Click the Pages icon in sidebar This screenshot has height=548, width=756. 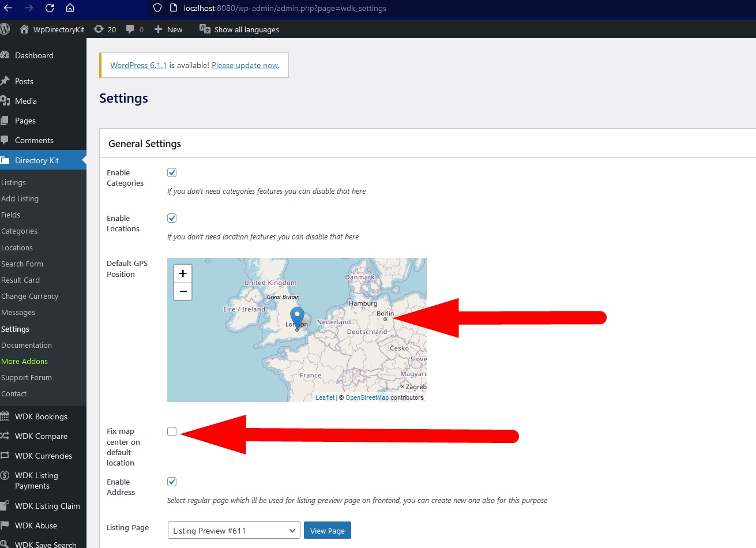click(x=5, y=121)
